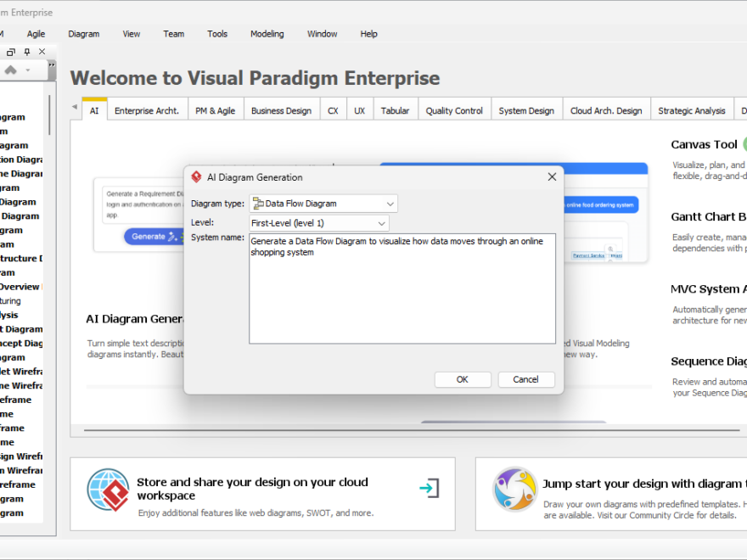Click the float window icon in the panel header
This screenshot has width=747, height=560.
pyautogui.click(x=11, y=51)
